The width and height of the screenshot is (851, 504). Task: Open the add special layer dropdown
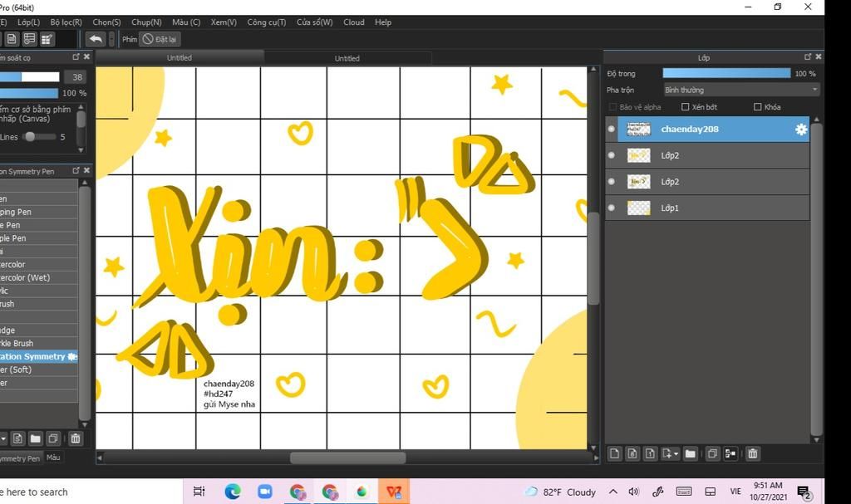[x=671, y=453]
